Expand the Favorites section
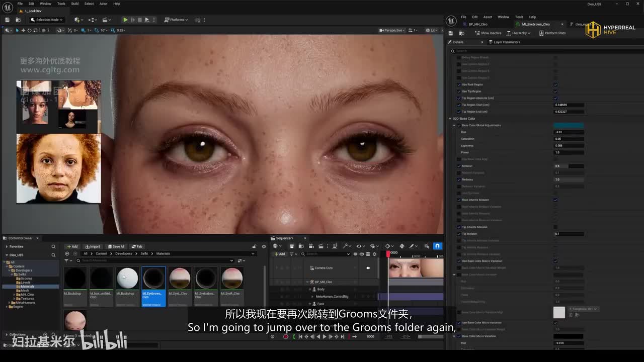The image size is (644, 362). (7, 246)
